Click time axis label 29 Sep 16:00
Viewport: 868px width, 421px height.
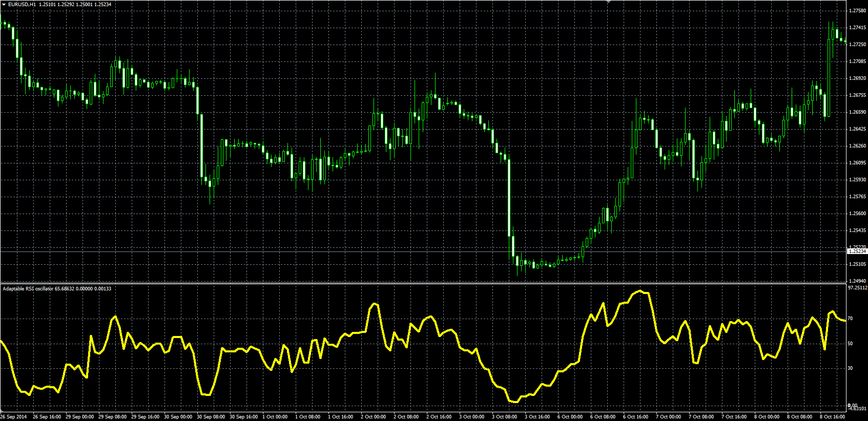coord(145,417)
